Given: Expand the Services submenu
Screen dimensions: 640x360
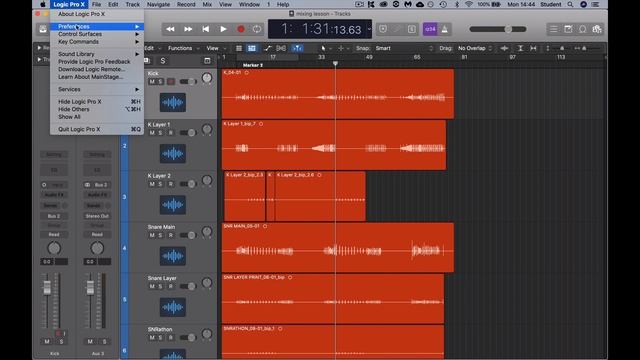Looking at the screenshot, I should 97,89.
